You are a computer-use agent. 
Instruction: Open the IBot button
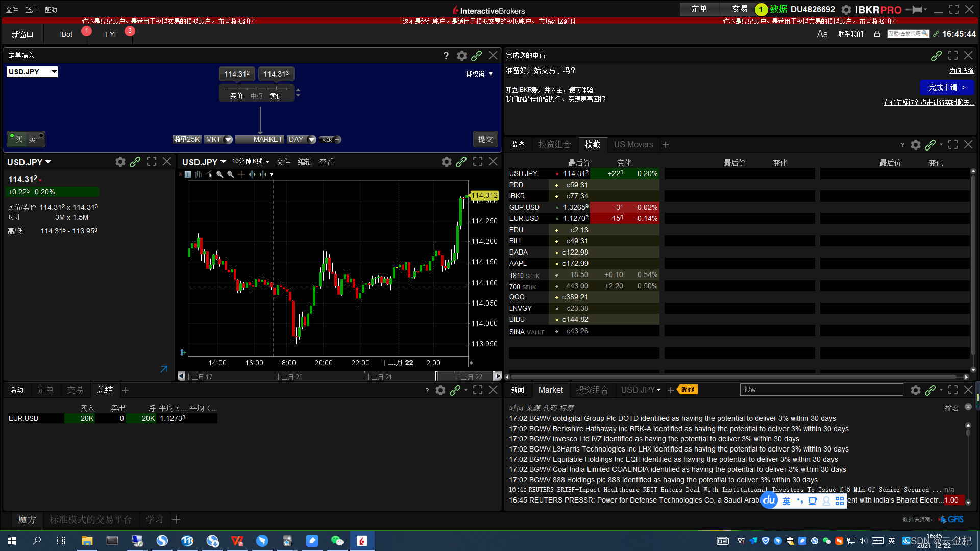pyautogui.click(x=66, y=34)
